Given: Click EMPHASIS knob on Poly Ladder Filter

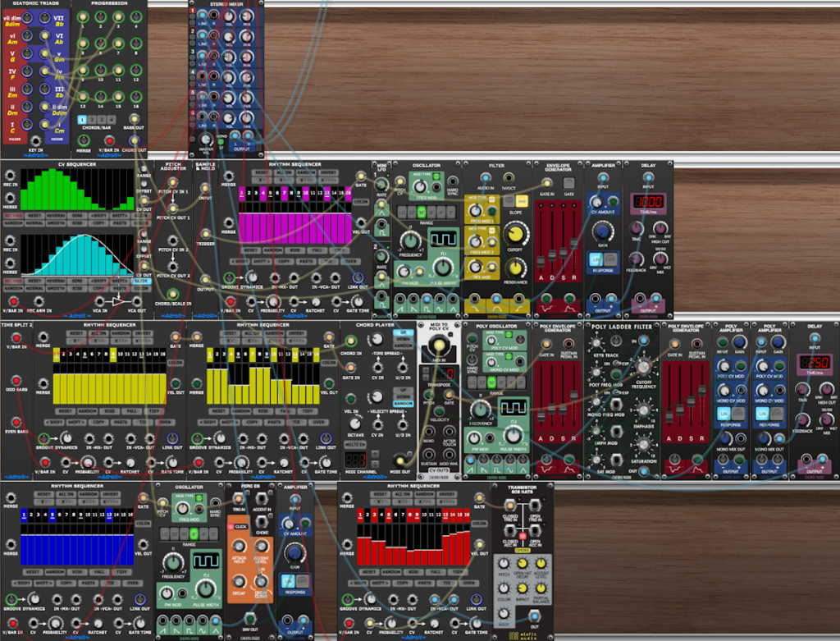Looking at the screenshot, I should point(643,410).
